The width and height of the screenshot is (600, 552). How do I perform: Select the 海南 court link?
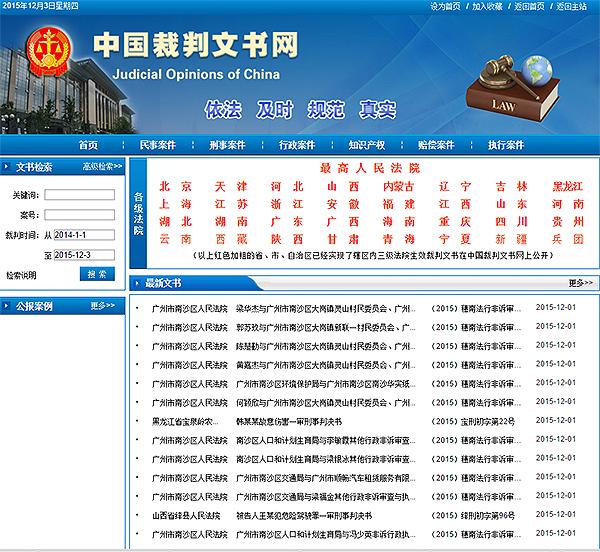coord(399,222)
